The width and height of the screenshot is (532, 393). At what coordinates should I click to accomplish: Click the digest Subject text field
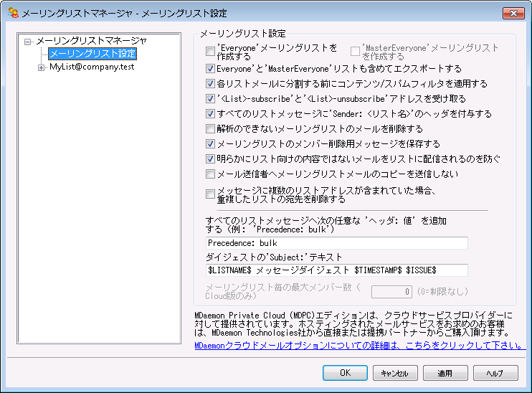336,270
